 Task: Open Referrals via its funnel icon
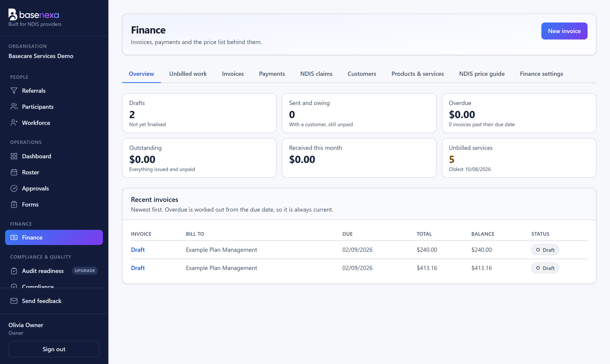[14, 91]
